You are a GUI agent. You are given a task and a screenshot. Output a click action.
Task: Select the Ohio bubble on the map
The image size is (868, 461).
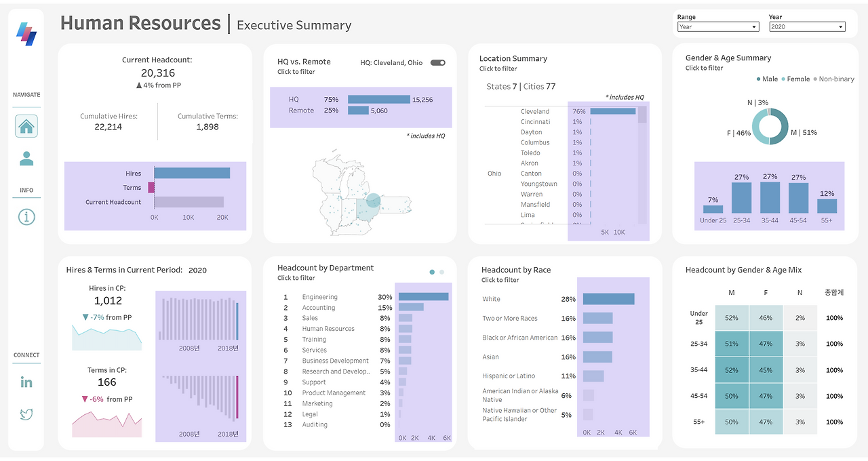pyautogui.click(x=373, y=201)
